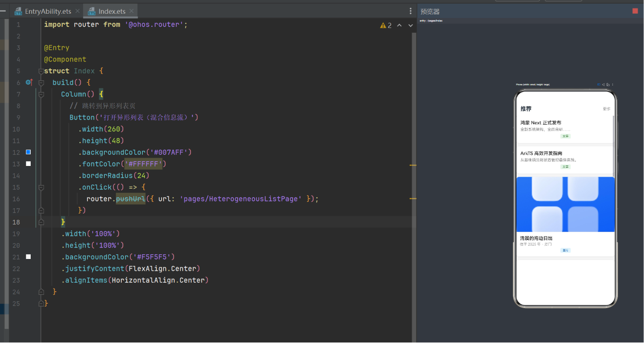
Task: Open previewer more options dots
Action: tap(613, 85)
